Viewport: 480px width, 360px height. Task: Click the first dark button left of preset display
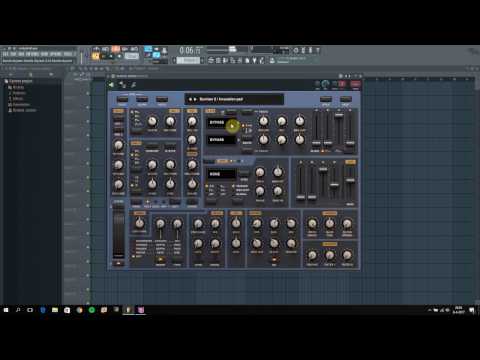coord(123,99)
